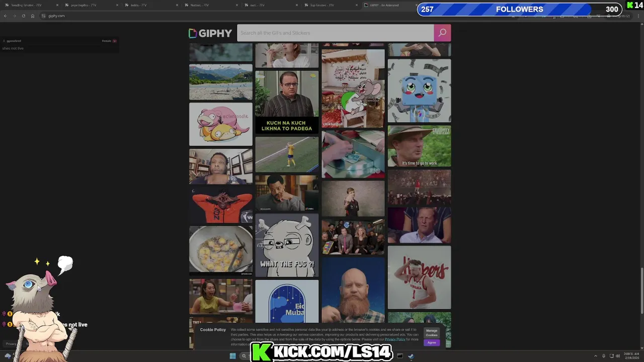Click the GIPHY logo
This screenshot has width=644, height=362.
(x=210, y=33)
